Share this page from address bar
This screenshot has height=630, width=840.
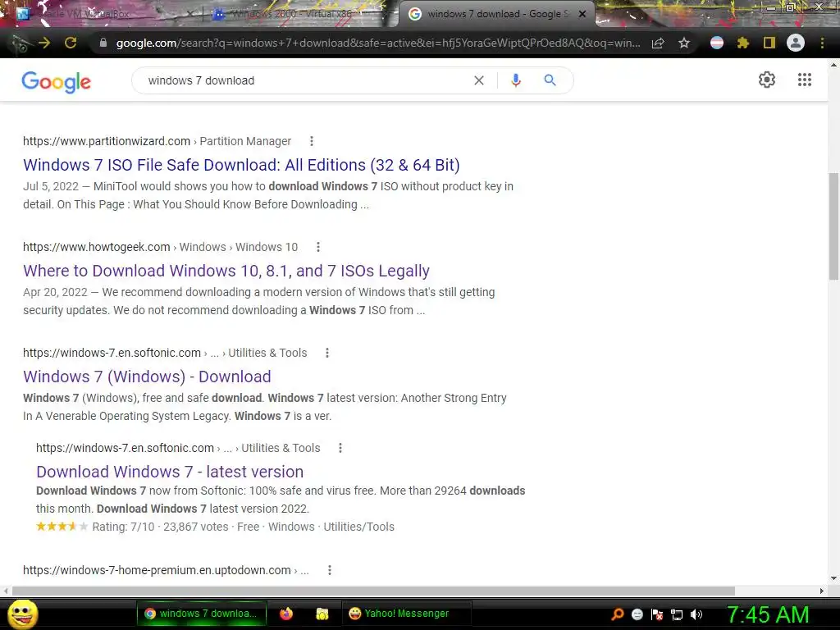point(658,43)
